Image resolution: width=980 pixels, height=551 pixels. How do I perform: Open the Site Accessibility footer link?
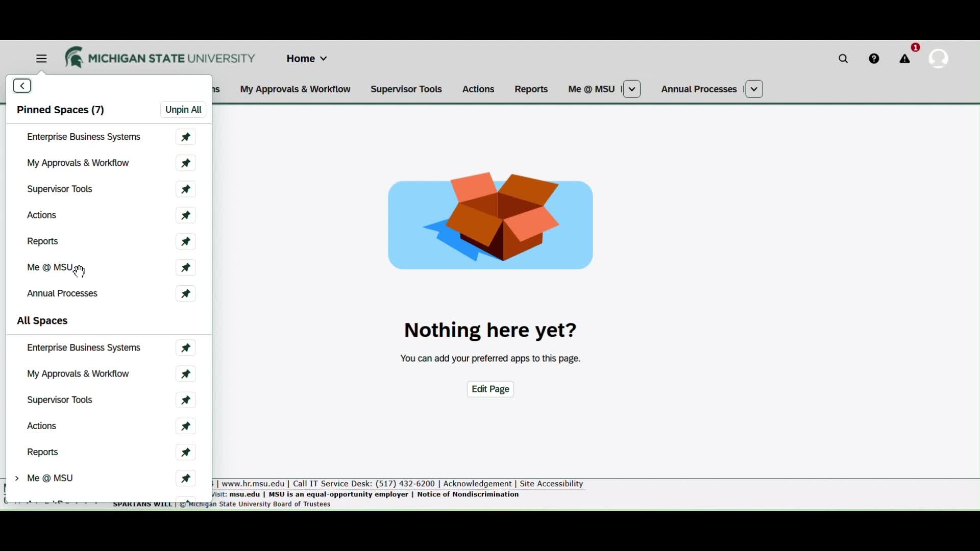[x=552, y=485]
